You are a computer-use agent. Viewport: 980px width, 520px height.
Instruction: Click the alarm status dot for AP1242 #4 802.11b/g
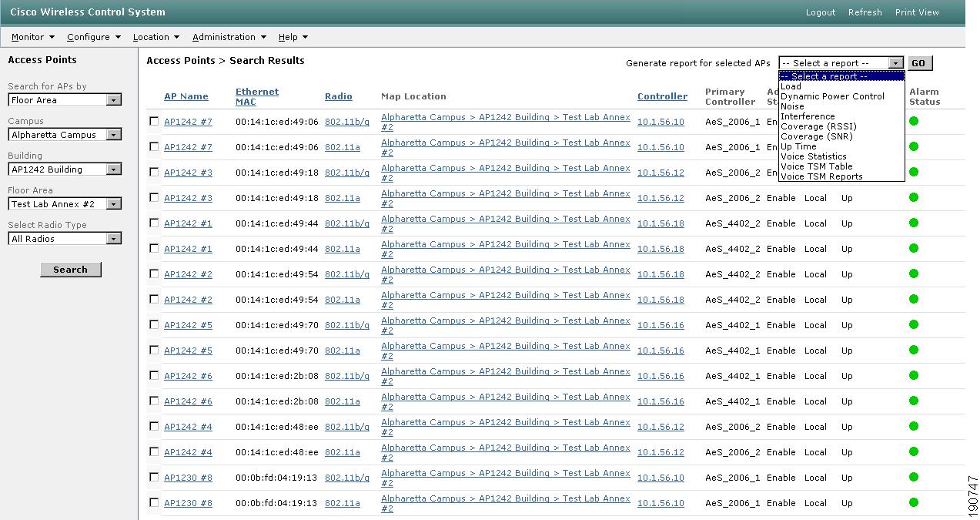pos(914,426)
